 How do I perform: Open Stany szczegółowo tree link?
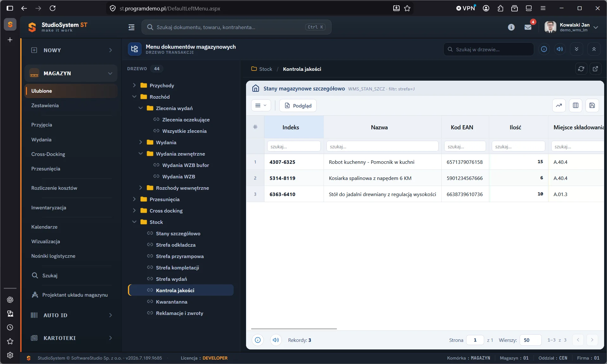pos(178,233)
